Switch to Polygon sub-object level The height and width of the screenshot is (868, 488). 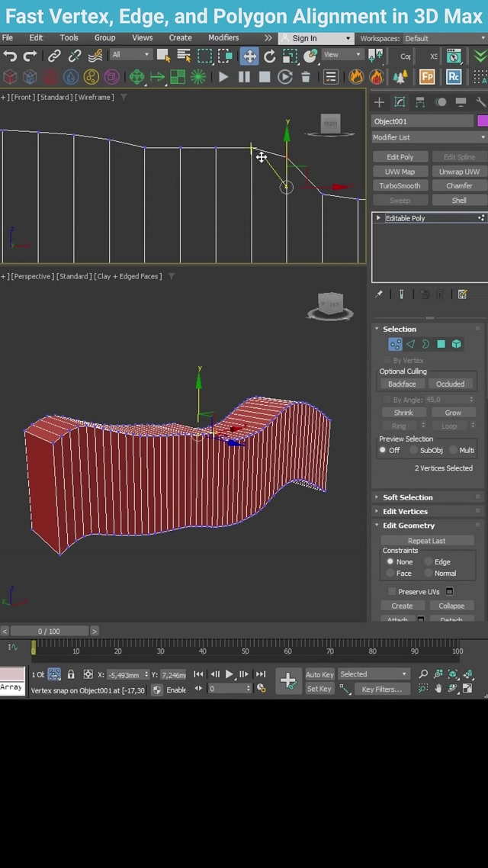coord(441,344)
